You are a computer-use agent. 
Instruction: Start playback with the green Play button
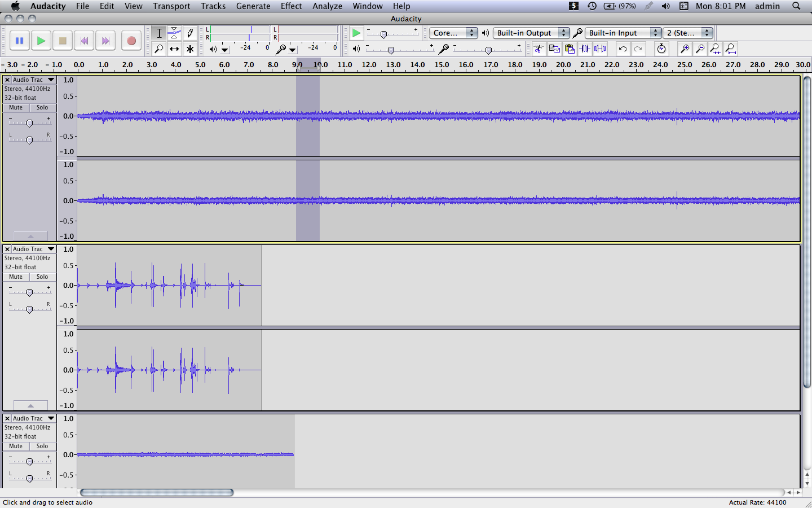(41, 41)
